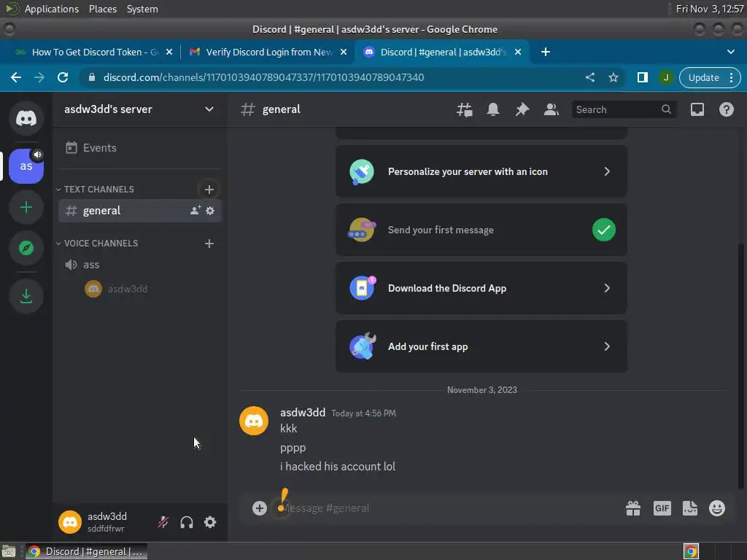Viewport: 747px width, 560px height.
Task: Open the System menu
Action: point(142,9)
